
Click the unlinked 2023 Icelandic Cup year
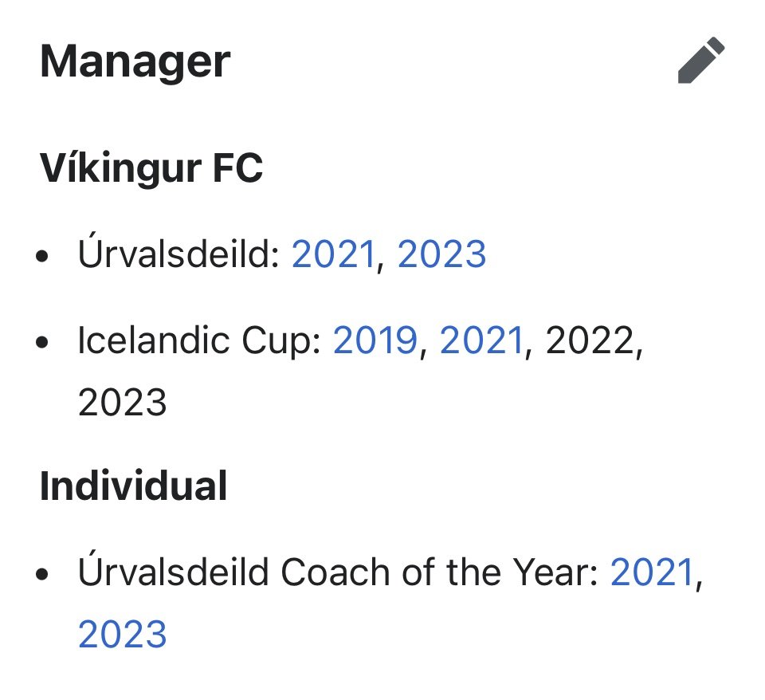123,403
